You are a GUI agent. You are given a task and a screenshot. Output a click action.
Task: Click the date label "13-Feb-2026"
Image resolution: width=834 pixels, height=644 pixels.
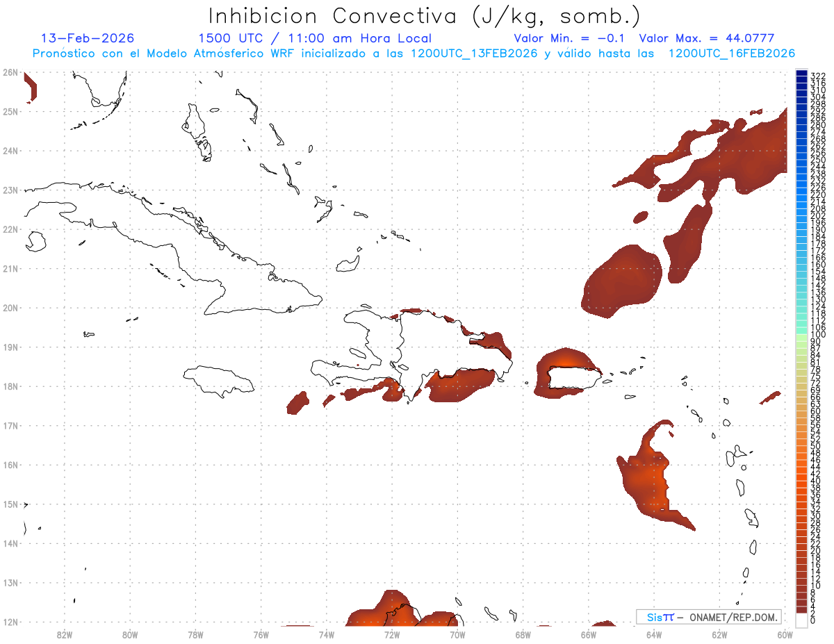point(88,38)
